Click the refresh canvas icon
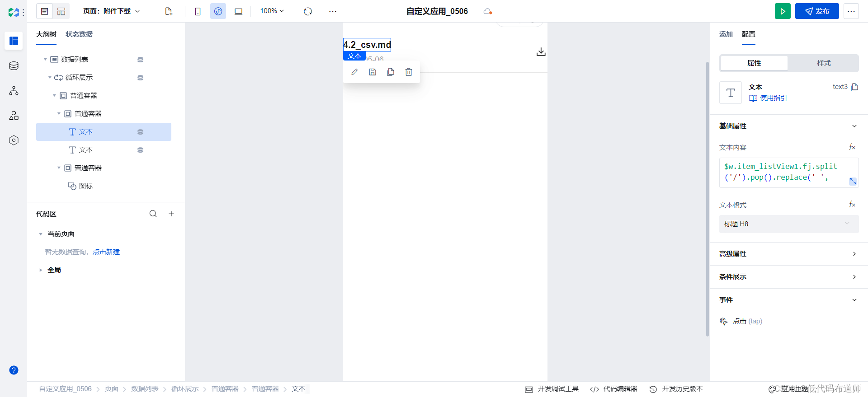This screenshot has width=868, height=397. click(x=308, y=11)
